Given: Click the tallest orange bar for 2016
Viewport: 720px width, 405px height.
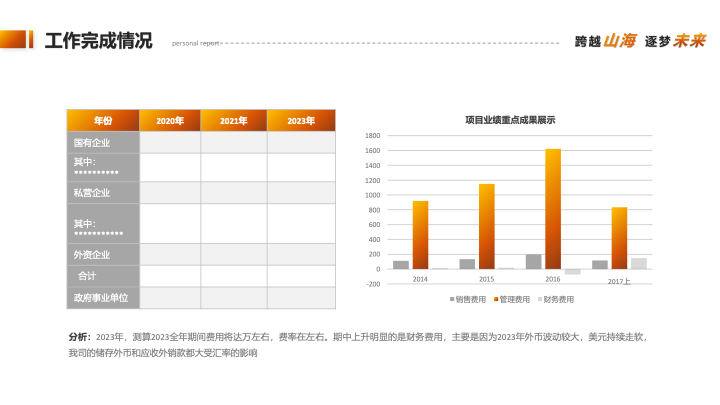Looking at the screenshot, I should (553, 208).
